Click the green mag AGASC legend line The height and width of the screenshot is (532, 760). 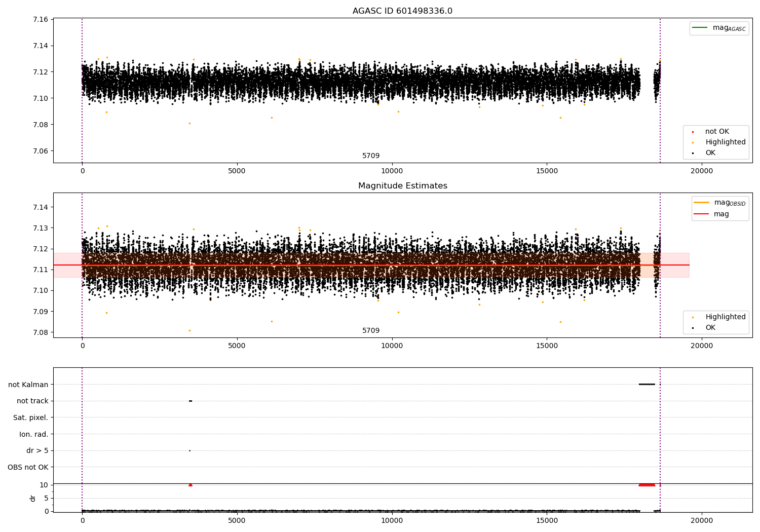click(x=700, y=27)
